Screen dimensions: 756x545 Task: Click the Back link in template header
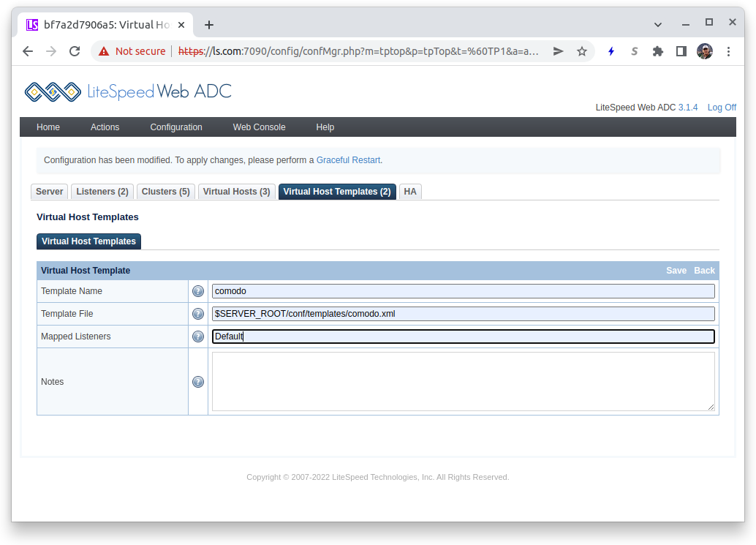click(704, 271)
